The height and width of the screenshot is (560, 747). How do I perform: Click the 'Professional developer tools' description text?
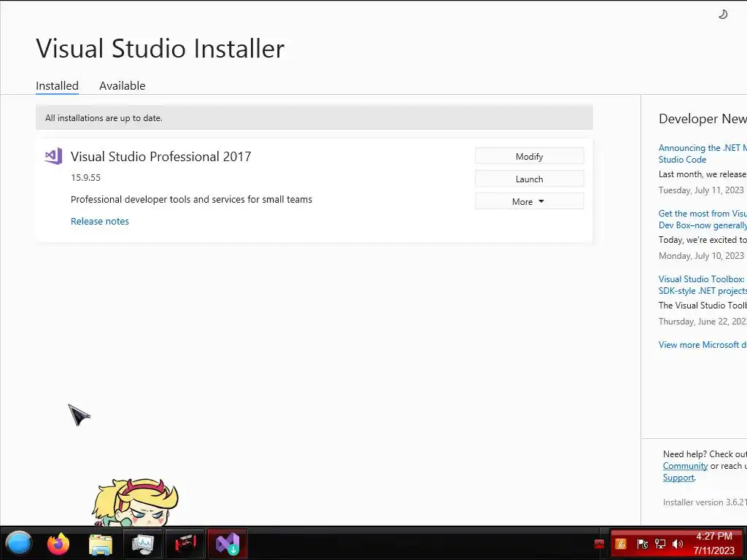192,200
